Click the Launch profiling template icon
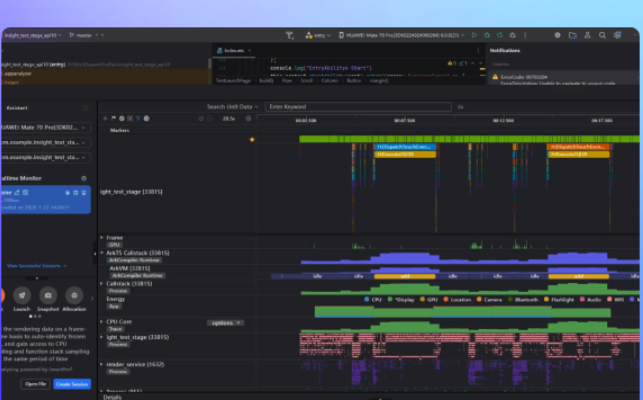Image resolution: width=643 pixels, height=400 pixels. click(x=21, y=295)
